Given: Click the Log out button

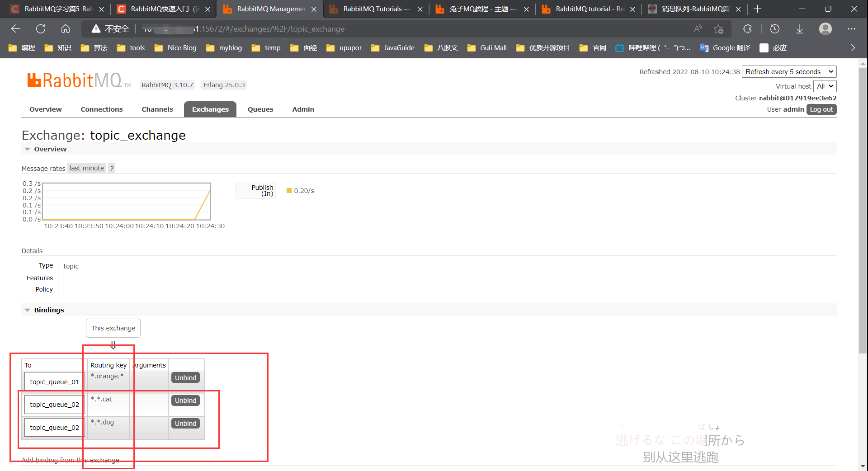Looking at the screenshot, I should [x=821, y=109].
